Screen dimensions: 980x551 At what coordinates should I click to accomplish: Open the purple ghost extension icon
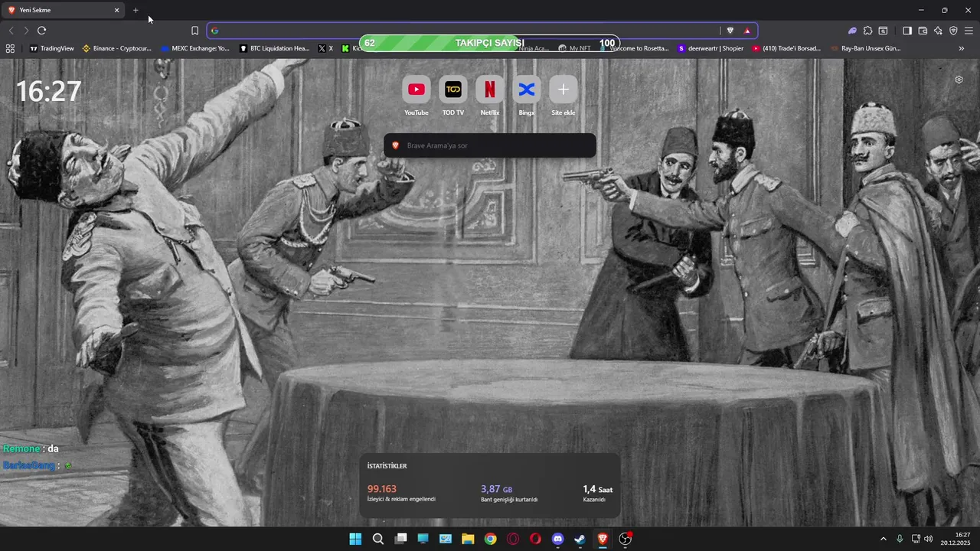pyautogui.click(x=852, y=31)
